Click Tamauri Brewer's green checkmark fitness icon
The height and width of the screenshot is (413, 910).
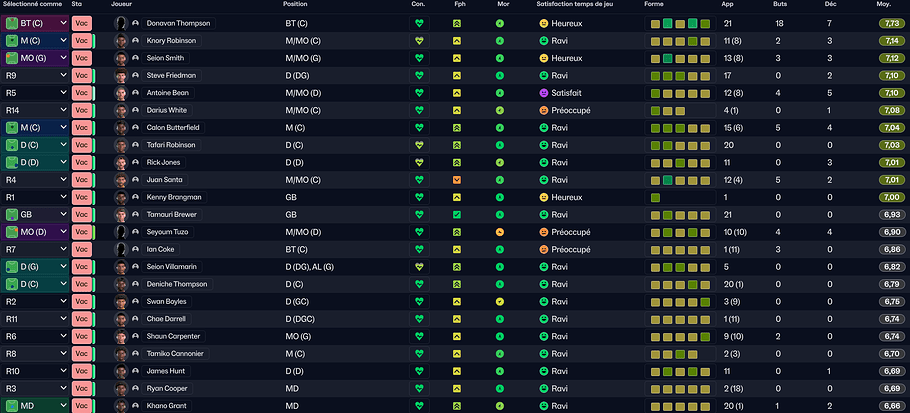point(457,215)
